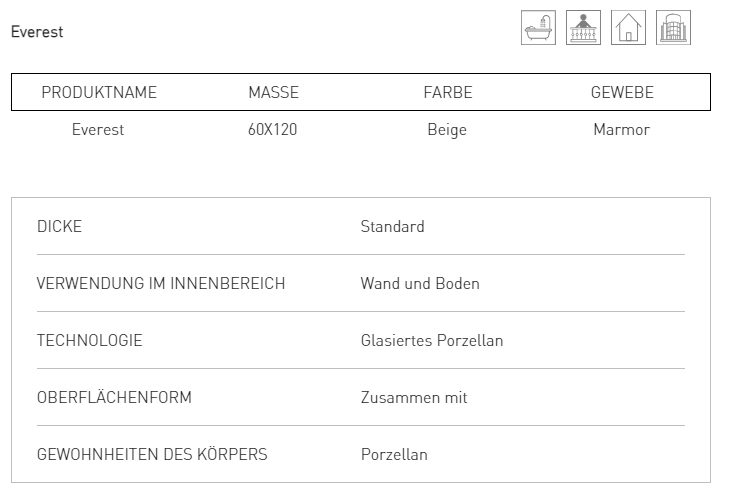Click the FARBE column header
743x499 pixels.
448,92
